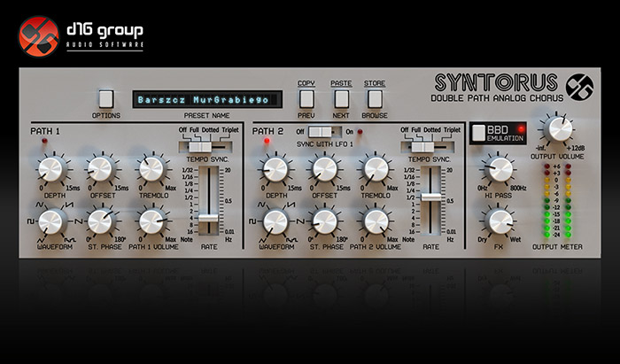620x364 pixels.
Task: Click the Path 2 Offset knob
Action: (325, 169)
